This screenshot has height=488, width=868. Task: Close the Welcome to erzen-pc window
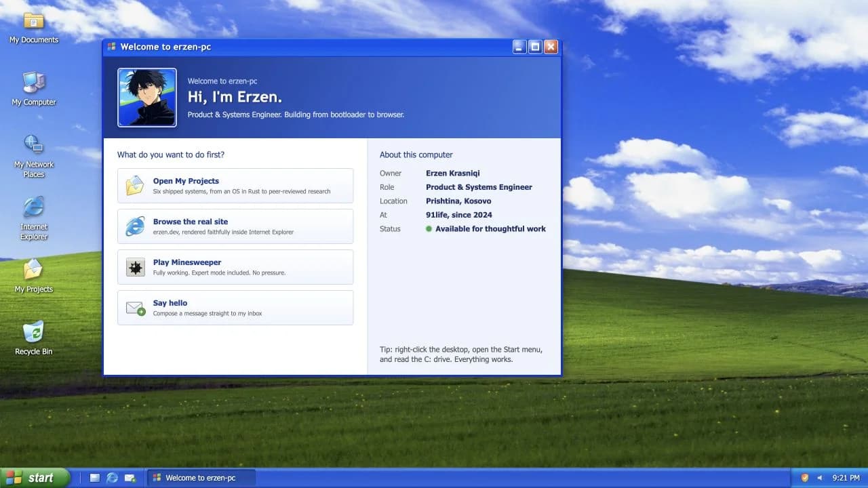pos(551,47)
